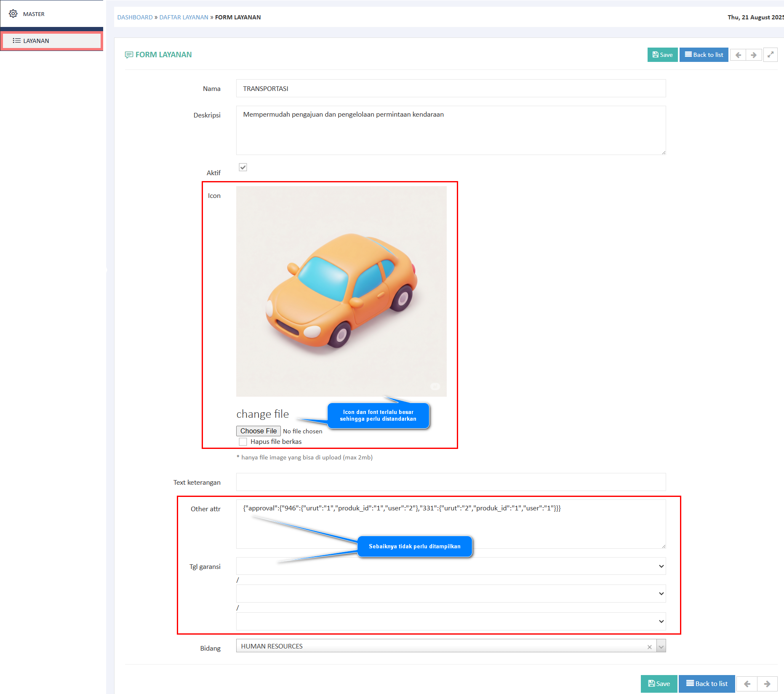Toggle the Aktif checkbox
Image resolution: width=784 pixels, height=694 pixels.
click(x=243, y=167)
